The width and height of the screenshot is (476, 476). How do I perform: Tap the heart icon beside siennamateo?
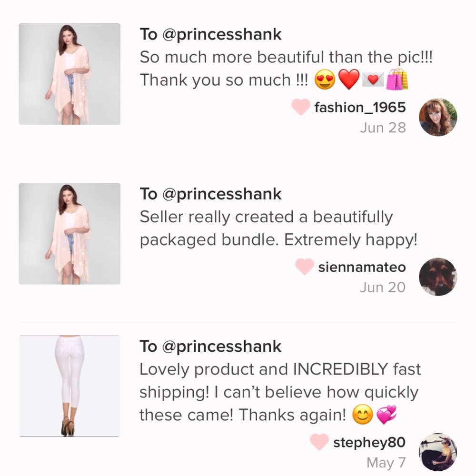[x=305, y=267]
